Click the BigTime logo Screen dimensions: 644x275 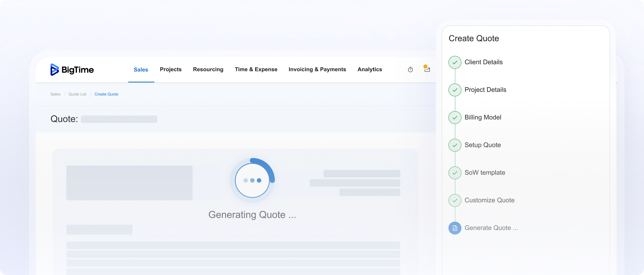(x=72, y=70)
